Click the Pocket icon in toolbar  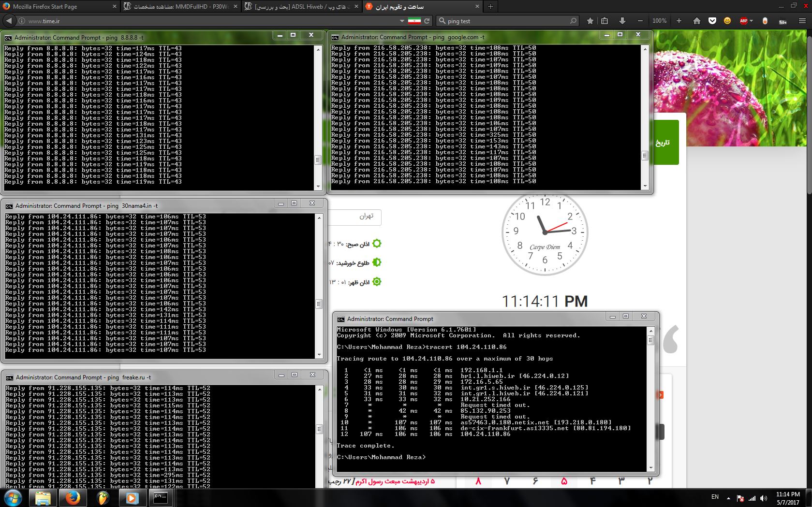pos(712,21)
